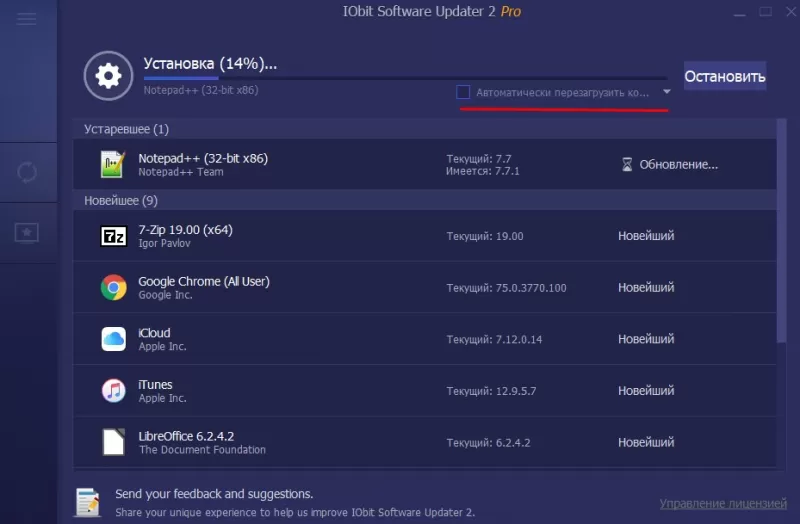800x524 pixels.
Task: Maximize the IObit Software Updater window
Action: [x=765, y=11]
